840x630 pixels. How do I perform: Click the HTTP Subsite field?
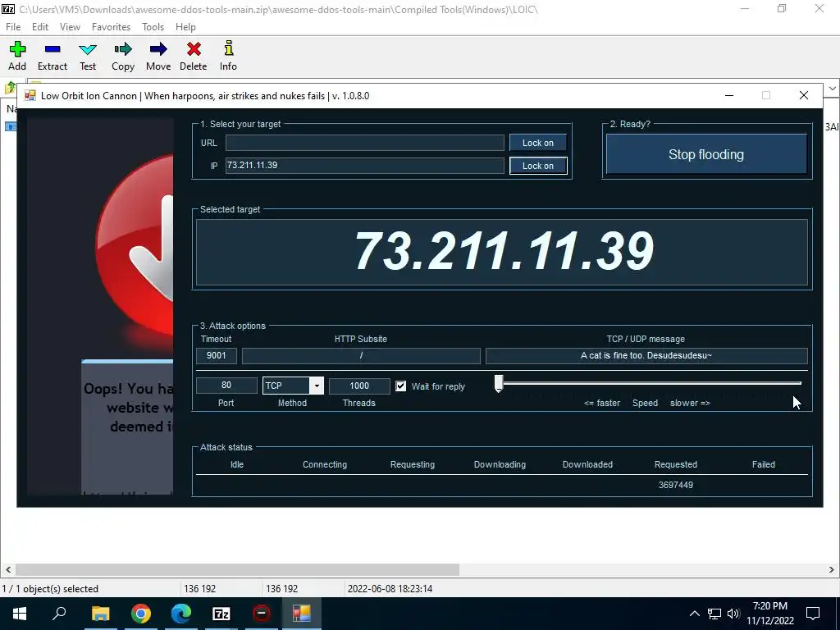[361, 356]
